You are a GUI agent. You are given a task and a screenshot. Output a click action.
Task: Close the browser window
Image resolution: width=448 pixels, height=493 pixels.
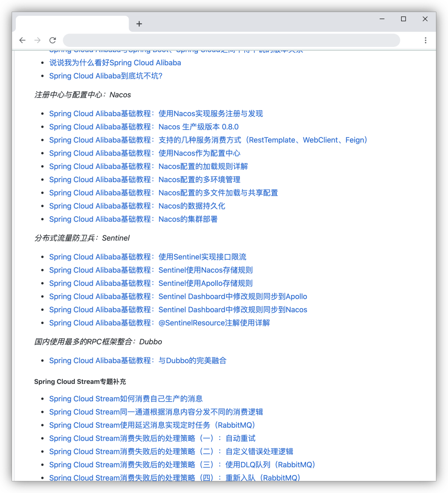pyautogui.click(x=425, y=19)
